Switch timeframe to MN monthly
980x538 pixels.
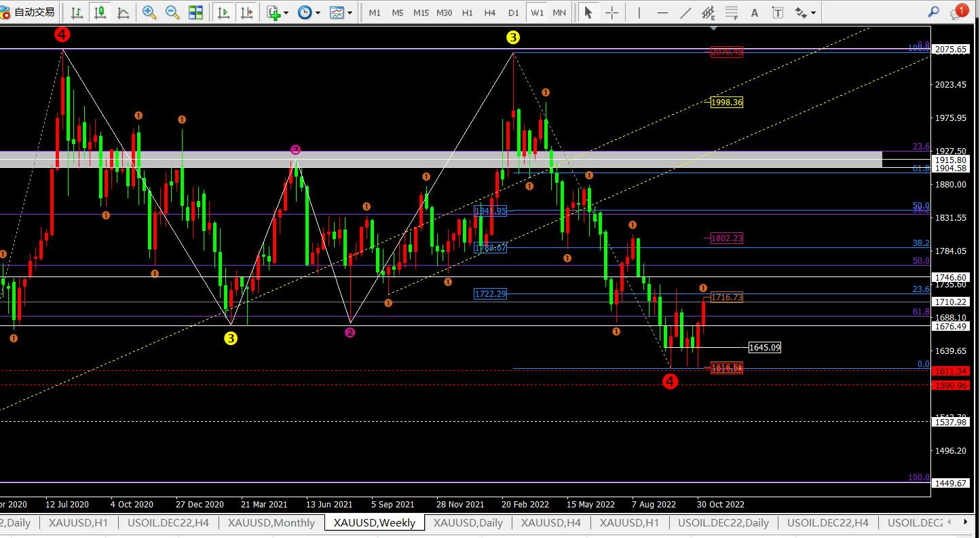tap(559, 12)
